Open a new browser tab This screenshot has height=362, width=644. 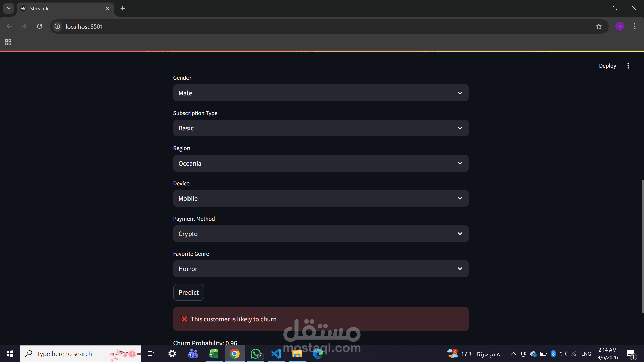(x=123, y=8)
